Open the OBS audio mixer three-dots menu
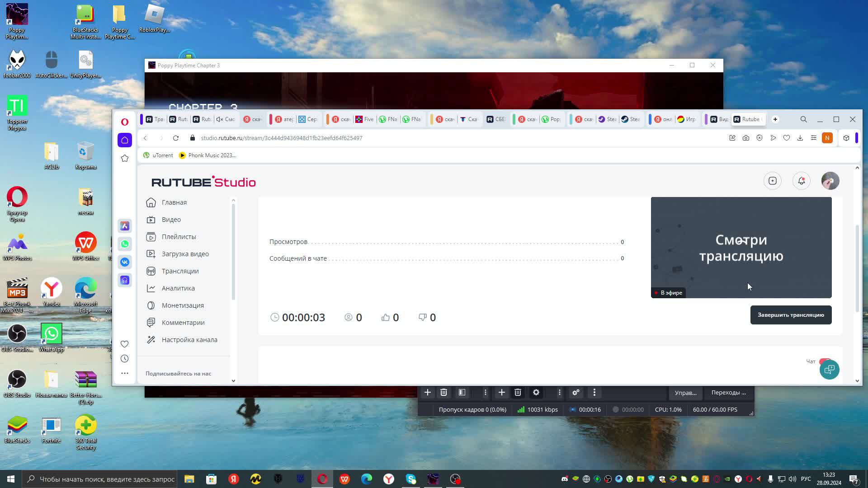This screenshot has height=488, width=868. point(594,393)
